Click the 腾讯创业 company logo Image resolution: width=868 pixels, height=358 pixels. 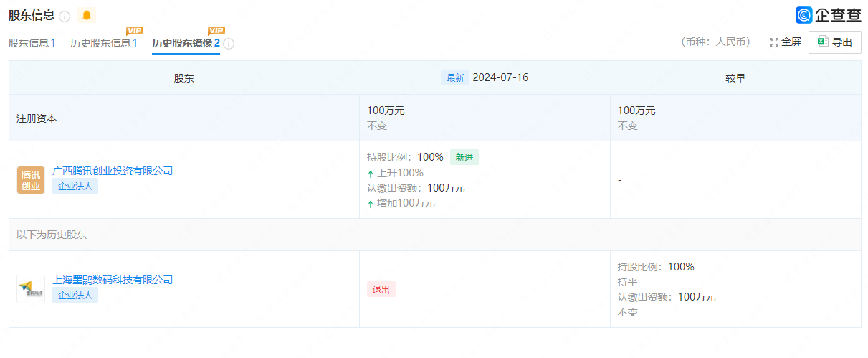click(x=31, y=180)
